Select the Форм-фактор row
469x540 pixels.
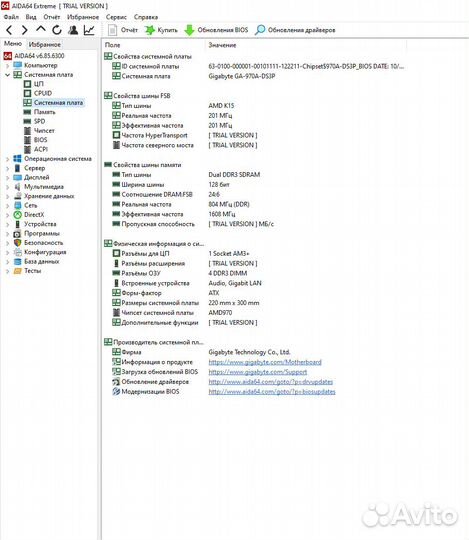click(255, 293)
